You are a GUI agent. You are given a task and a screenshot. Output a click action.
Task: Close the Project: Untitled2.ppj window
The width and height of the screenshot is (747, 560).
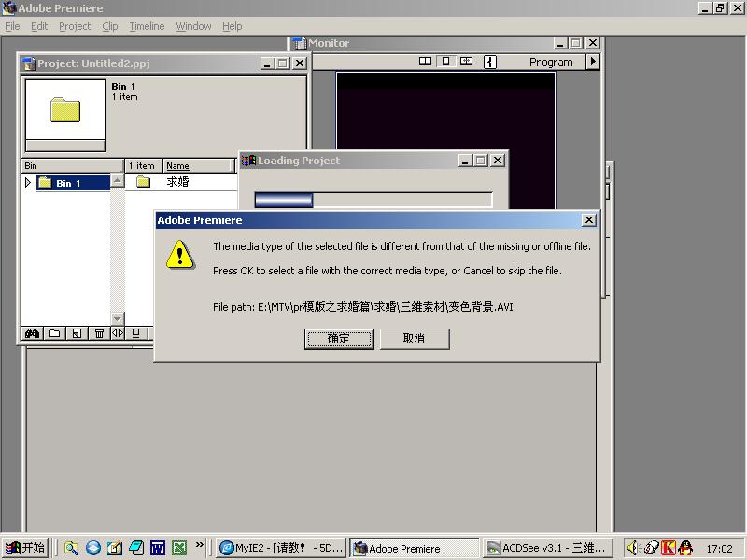pos(299,63)
